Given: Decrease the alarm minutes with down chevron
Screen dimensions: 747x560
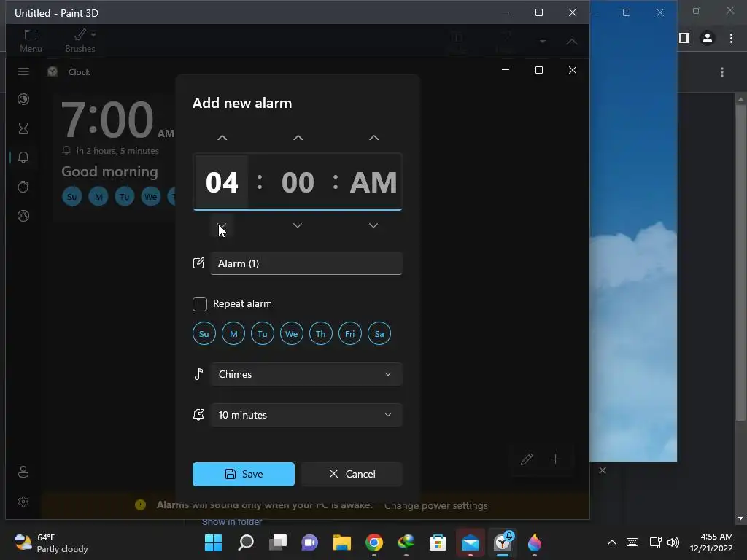Looking at the screenshot, I should (x=298, y=225).
